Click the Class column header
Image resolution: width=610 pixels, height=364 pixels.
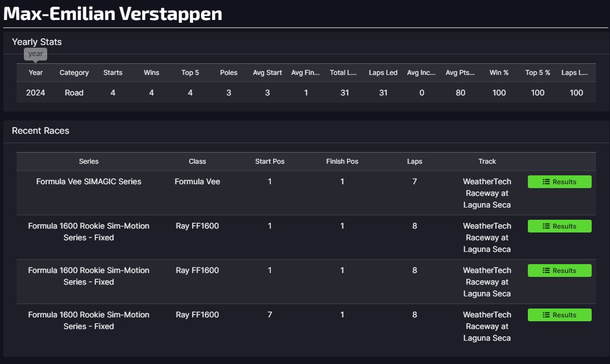pyautogui.click(x=197, y=161)
